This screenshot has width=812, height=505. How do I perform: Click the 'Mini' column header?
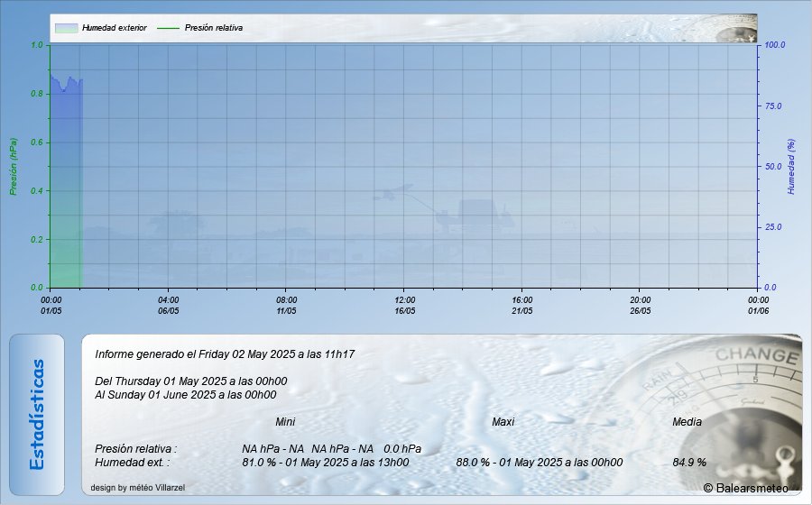tap(285, 422)
